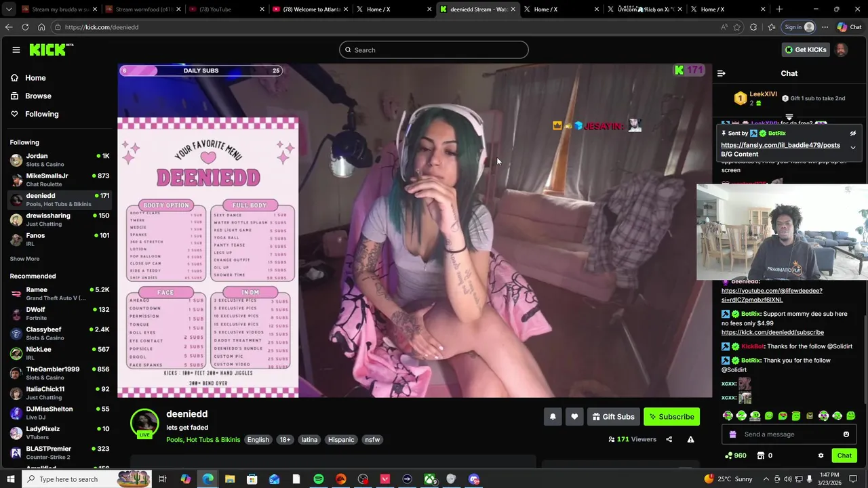
Task: Open drewissharing channel in sidebar
Action: (x=59, y=220)
